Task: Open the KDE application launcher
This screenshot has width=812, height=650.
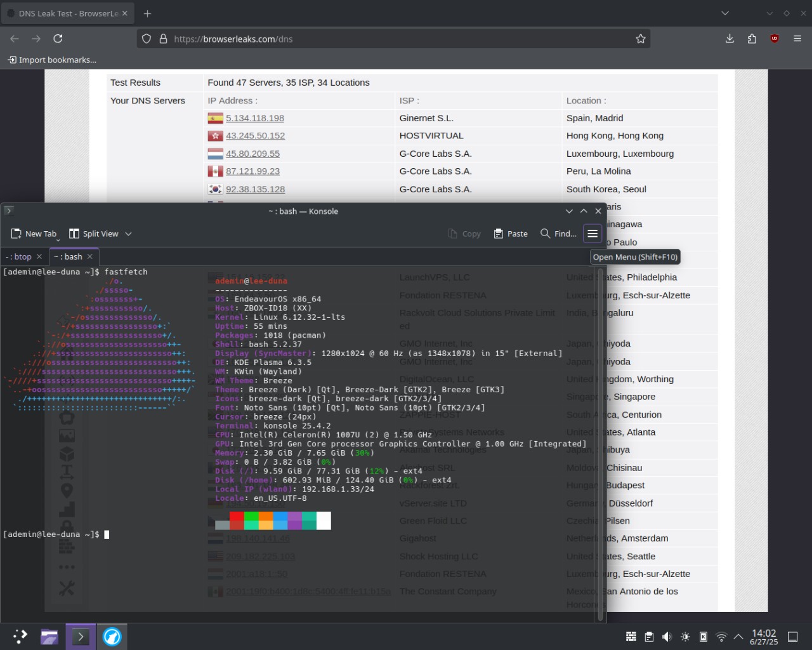Action: coord(20,636)
